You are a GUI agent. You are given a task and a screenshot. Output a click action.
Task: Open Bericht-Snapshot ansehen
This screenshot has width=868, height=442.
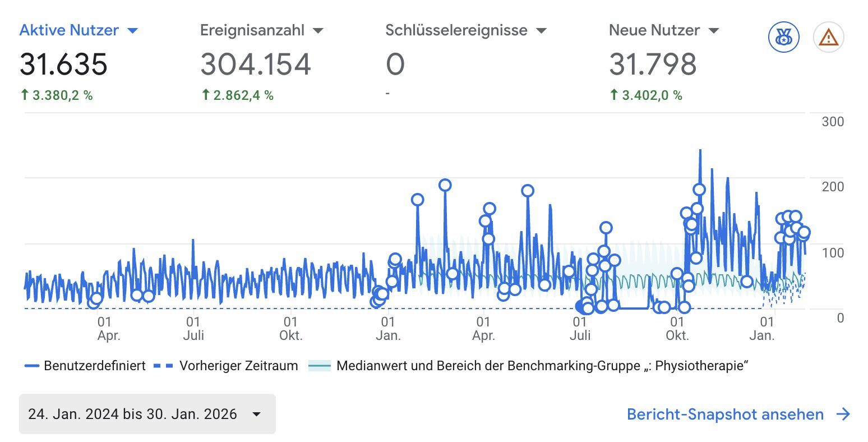pos(724,415)
